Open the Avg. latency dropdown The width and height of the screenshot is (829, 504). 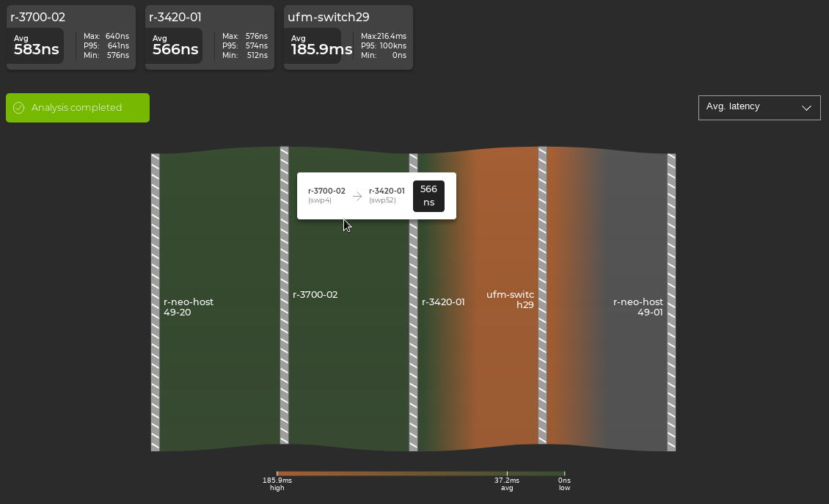pyautogui.click(x=759, y=107)
